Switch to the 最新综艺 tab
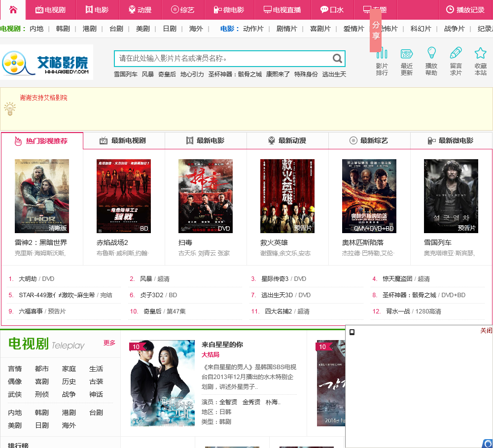 pos(369,140)
